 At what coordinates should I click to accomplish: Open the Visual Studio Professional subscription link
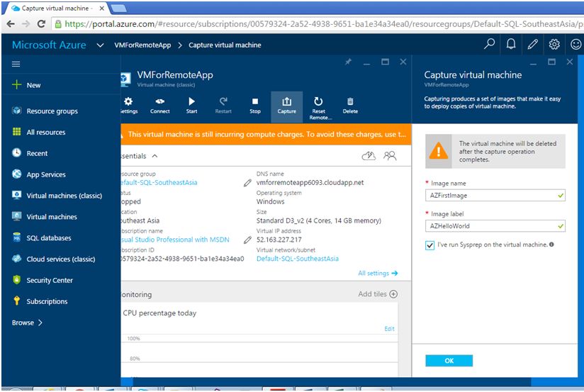[x=175, y=240]
